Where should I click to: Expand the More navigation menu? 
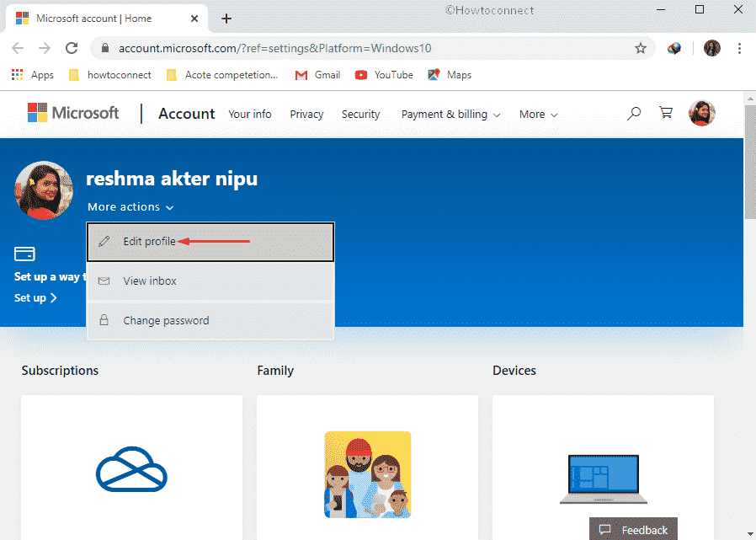pos(539,115)
